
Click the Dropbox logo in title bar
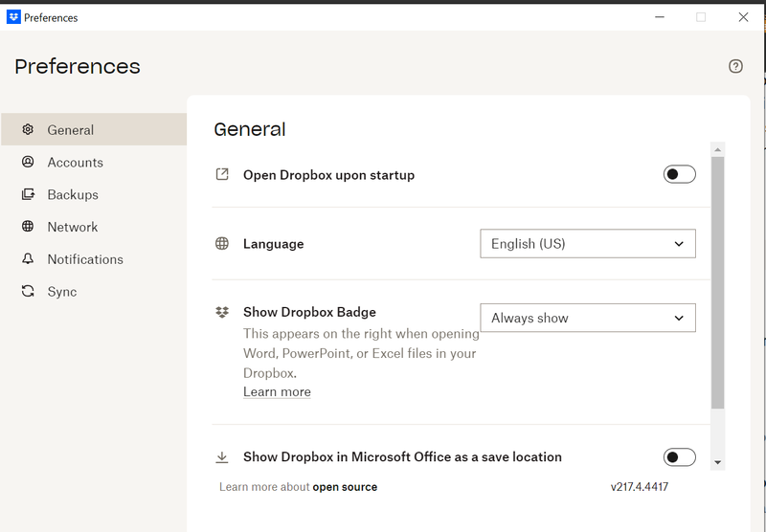(13, 17)
